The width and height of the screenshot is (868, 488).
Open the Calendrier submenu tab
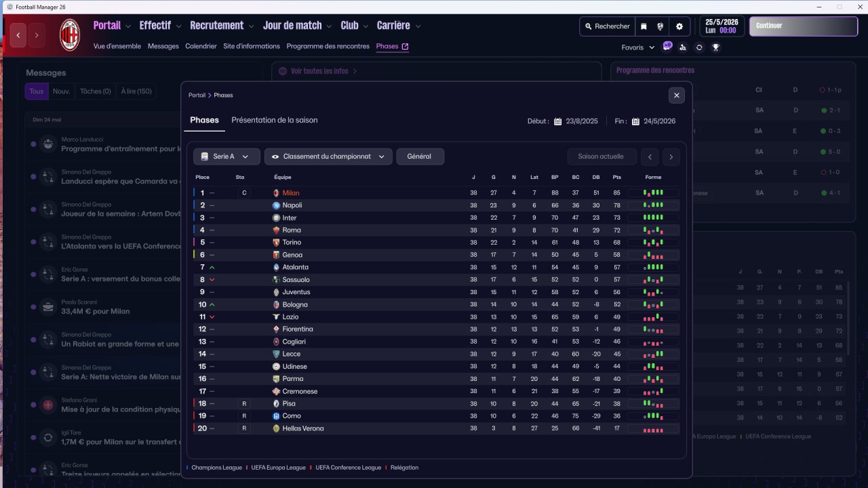tap(201, 46)
